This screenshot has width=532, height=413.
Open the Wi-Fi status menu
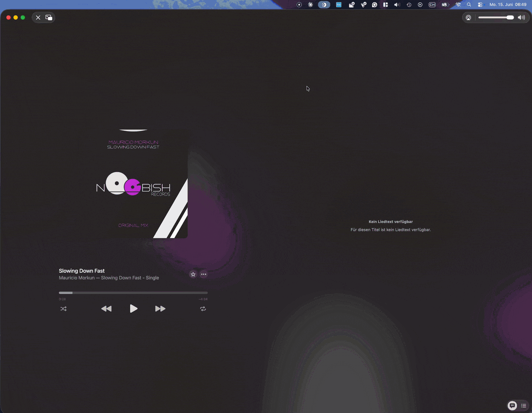458,5
